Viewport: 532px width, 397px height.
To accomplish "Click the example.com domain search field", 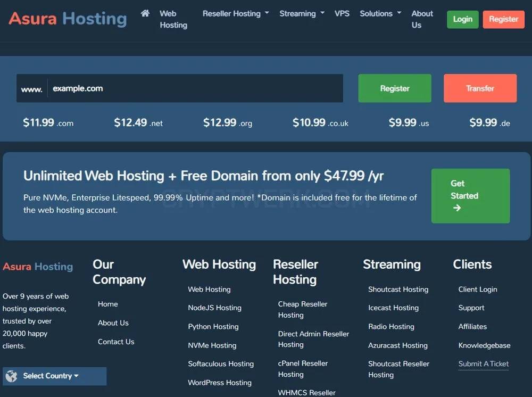I will point(195,88).
